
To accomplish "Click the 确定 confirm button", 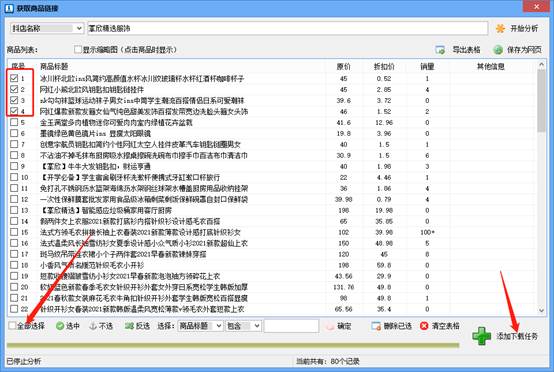I will click(x=338, y=326).
